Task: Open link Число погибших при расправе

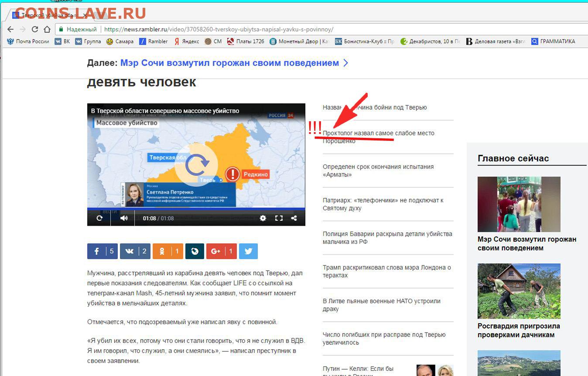Action: 384,338
